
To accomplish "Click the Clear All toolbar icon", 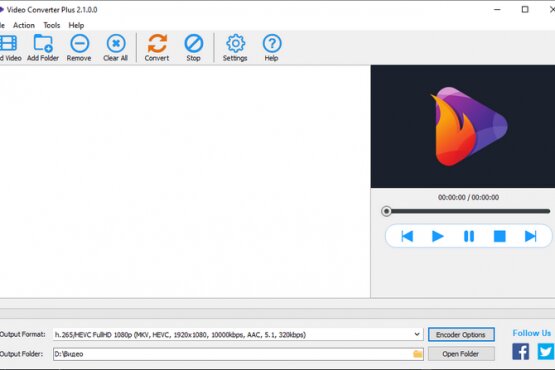I will 116,43.
